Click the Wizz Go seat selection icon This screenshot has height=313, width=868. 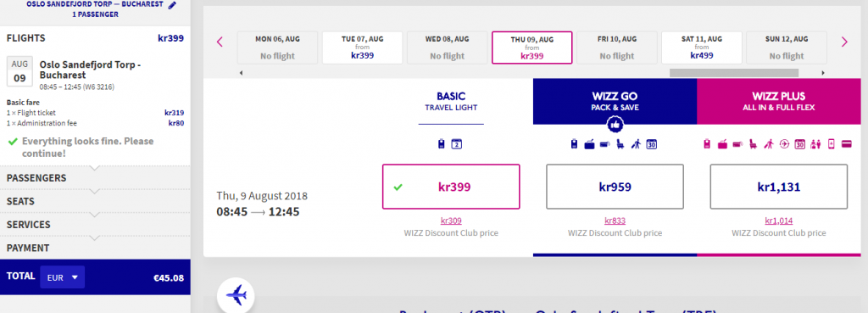pyautogui.click(x=620, y=144)
